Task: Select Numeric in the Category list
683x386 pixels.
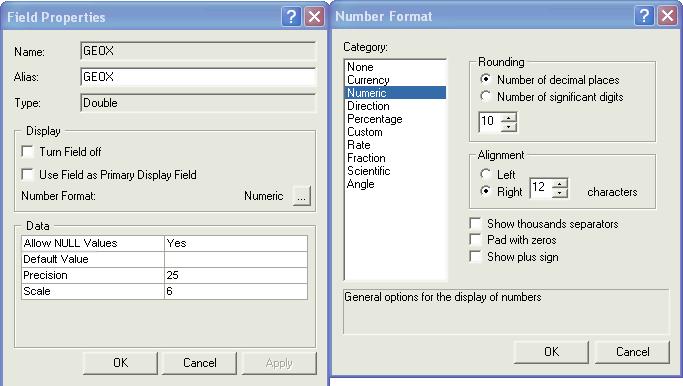Action: [396, 93]
